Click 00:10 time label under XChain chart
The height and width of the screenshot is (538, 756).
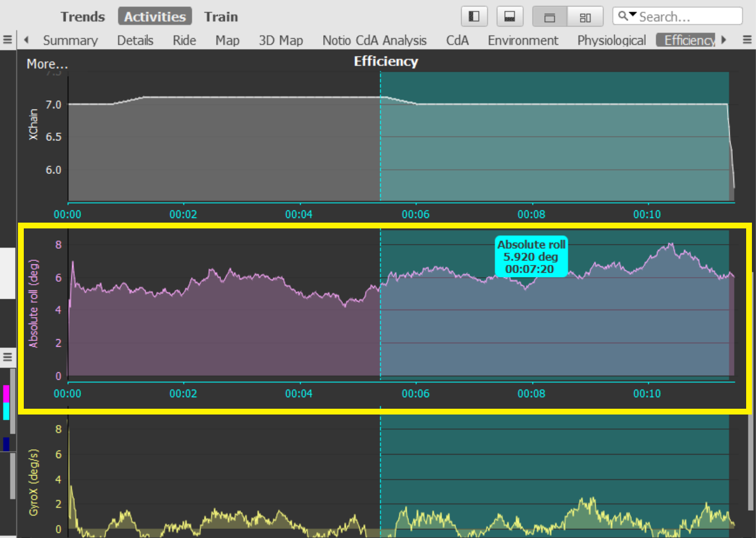coord(647,214)
